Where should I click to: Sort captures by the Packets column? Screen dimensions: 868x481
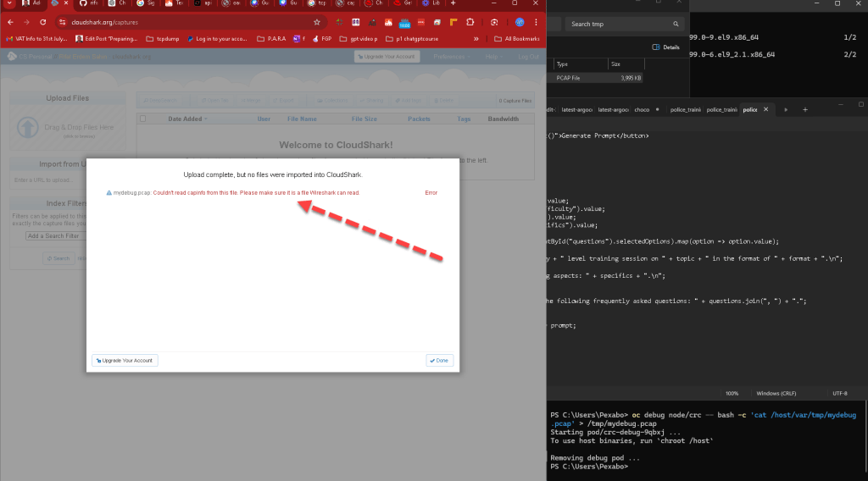tap(419, 119)
